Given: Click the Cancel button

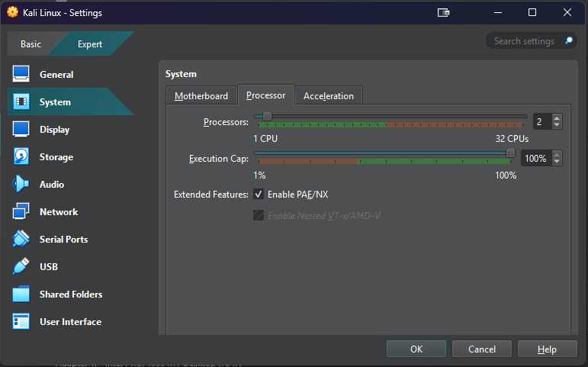Looking at the screenshot, I should tap(482, 349).
